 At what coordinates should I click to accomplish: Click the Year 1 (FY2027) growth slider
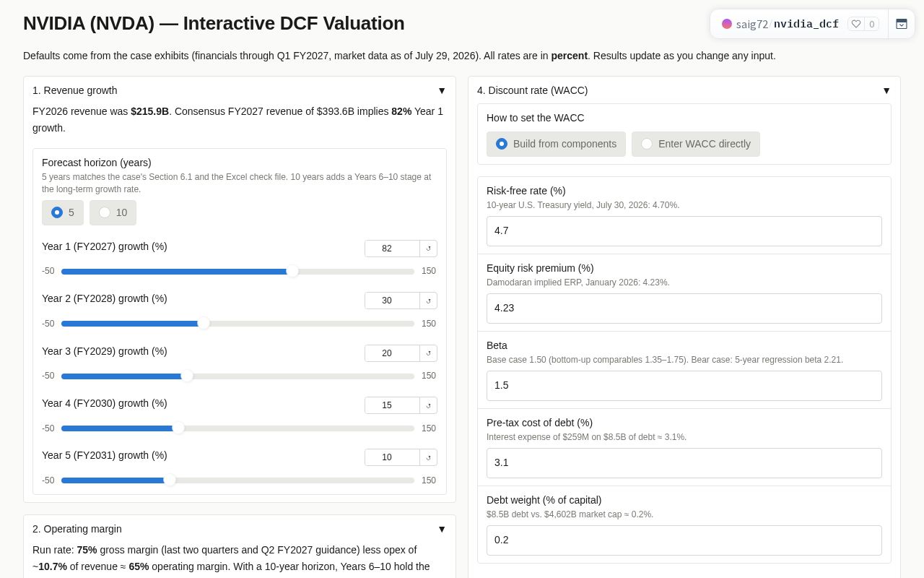237,272
